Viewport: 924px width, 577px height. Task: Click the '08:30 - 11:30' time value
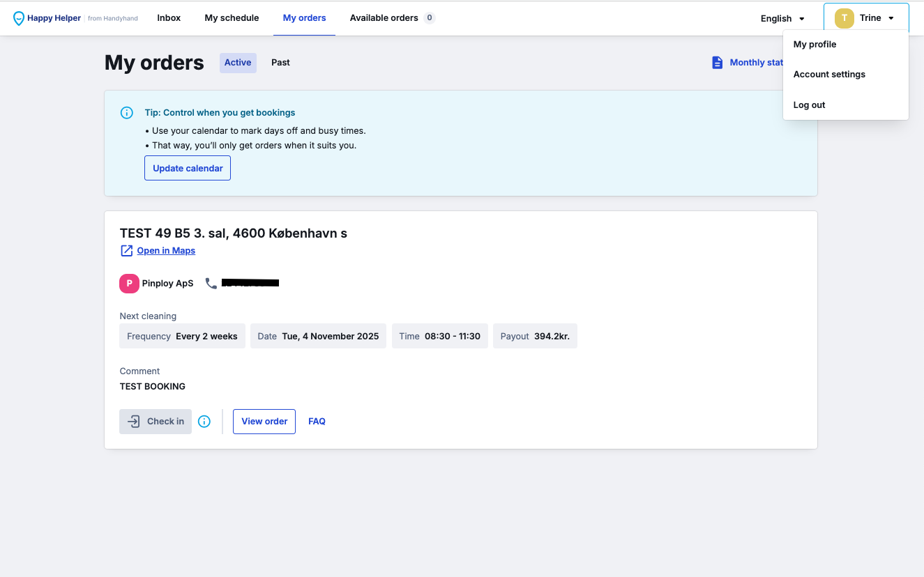[x=453, y=337]
